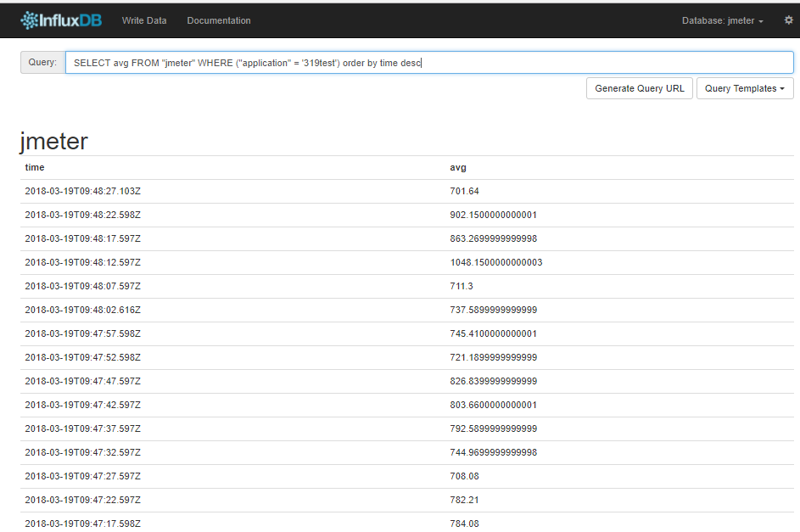
Task: Select timestamp 2018-03-19T09:47:27.597Z
Action: click(x=82, y=476)
